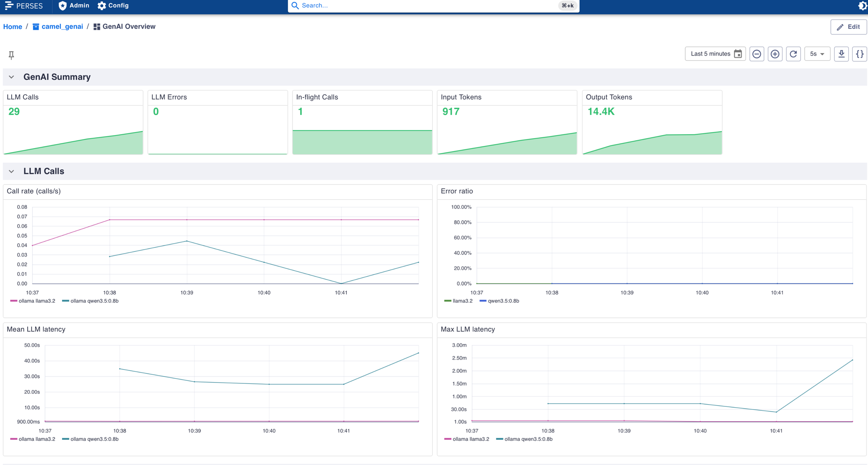Toggle ollama llama3.2 in Max LLM latency legend
This screenshot has width=868, height=465.
click(x=467, y=439)
